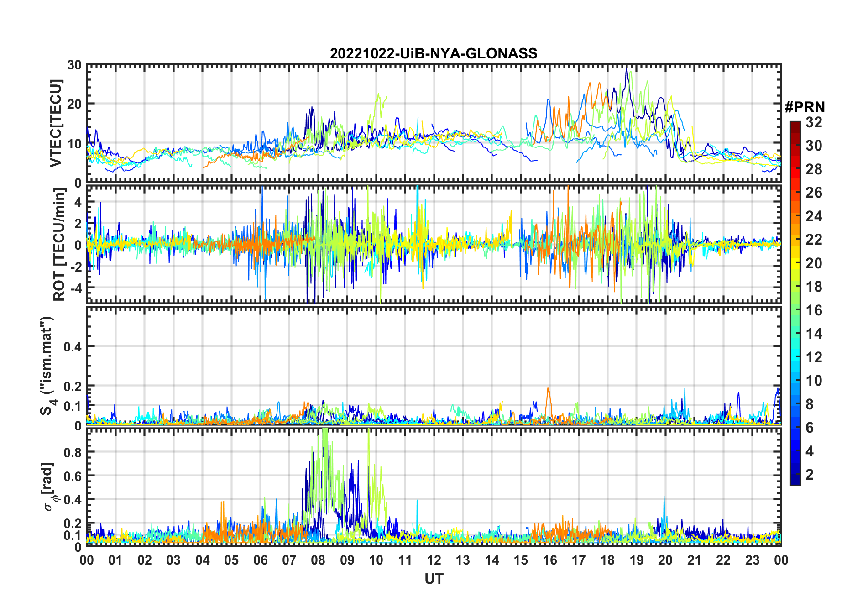Click the ROT [TECU/min] axis label

[x=59, y=245]
